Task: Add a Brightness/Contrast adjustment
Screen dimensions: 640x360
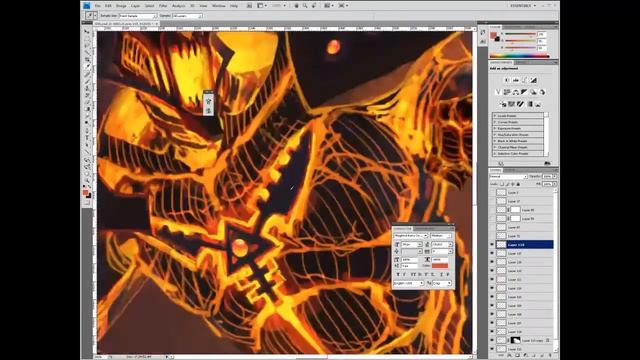Action: click(x=507, y=80)
